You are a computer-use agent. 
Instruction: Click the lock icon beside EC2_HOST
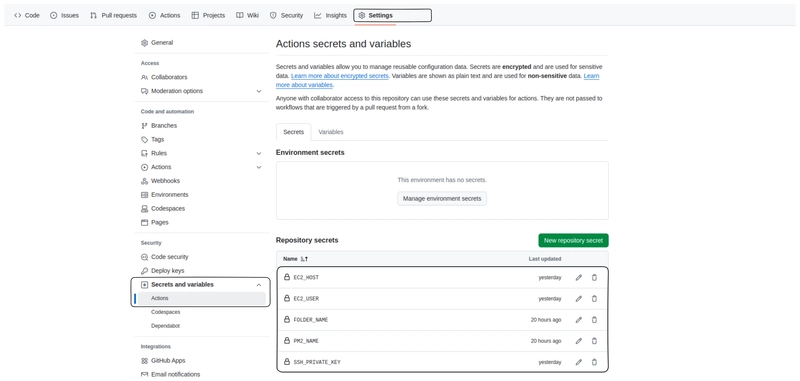tap(287, 277)
